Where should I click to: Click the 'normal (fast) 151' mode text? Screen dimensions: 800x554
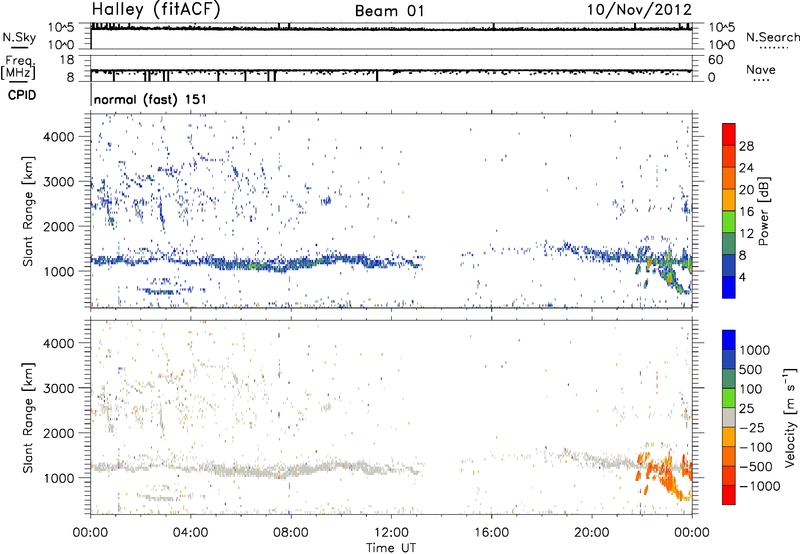150,99
